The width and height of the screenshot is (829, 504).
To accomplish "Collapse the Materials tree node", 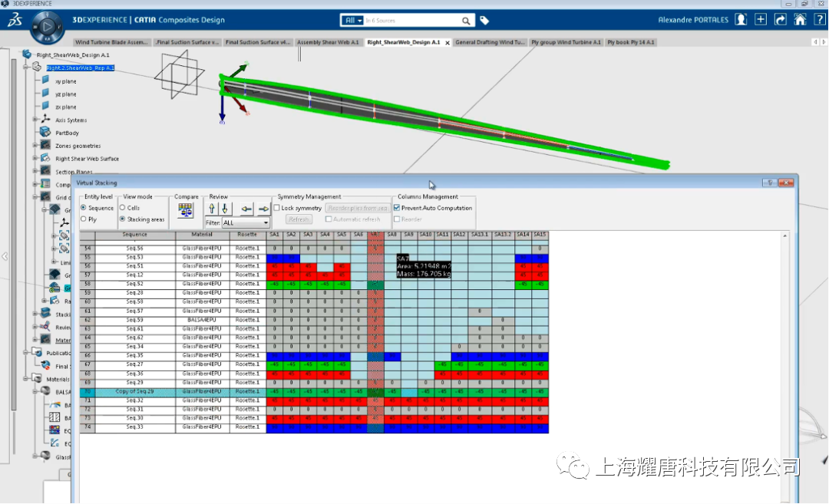I will [x=25, y=378].
